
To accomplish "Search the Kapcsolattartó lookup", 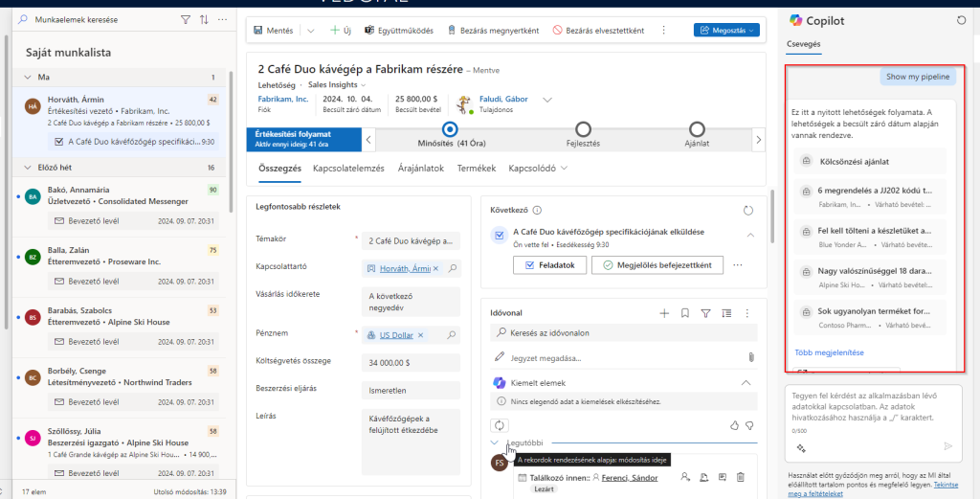I will click(x=453, y=268).
